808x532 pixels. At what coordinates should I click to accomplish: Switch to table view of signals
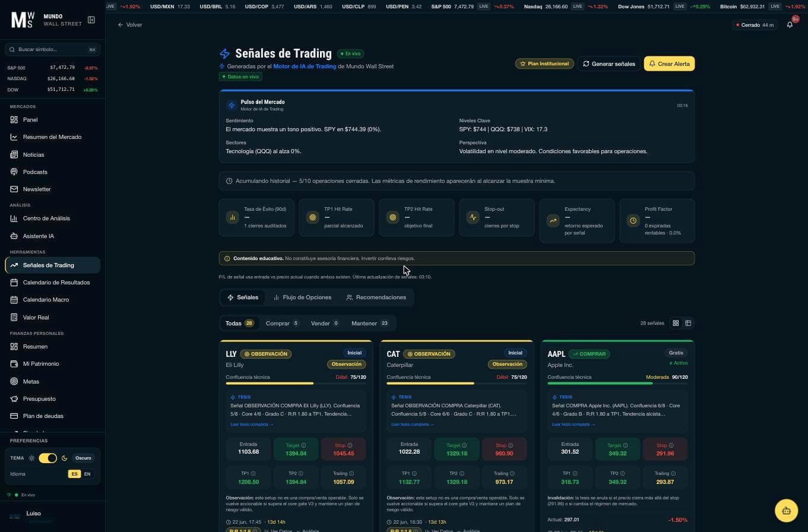pyautogui.click(x=688, y=323)
